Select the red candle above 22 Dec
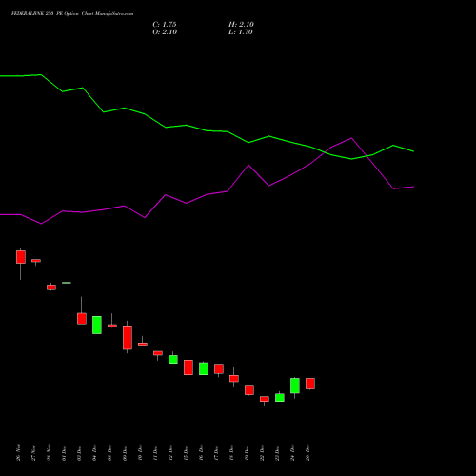Viewport: 476px width, 476px height. (265, 399)
